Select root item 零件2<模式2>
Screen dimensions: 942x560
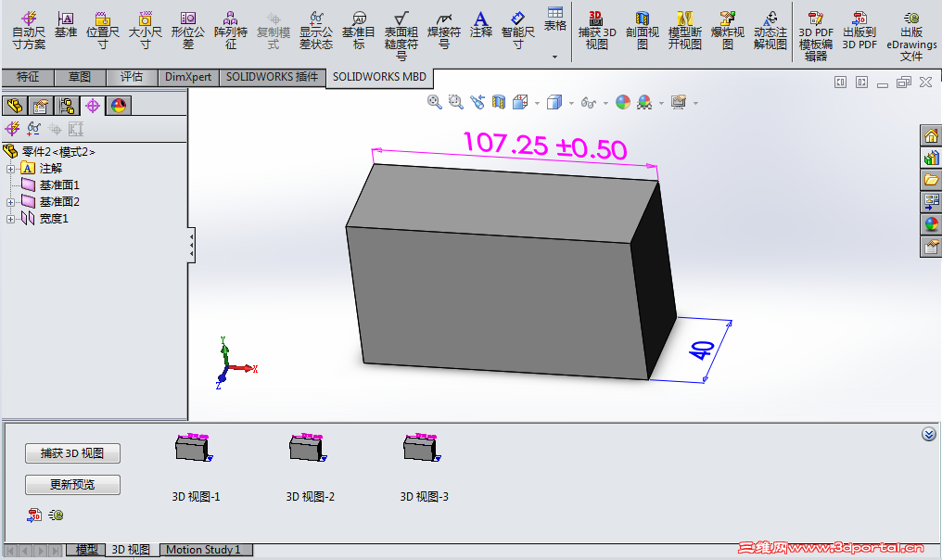[x=58, y=151]
